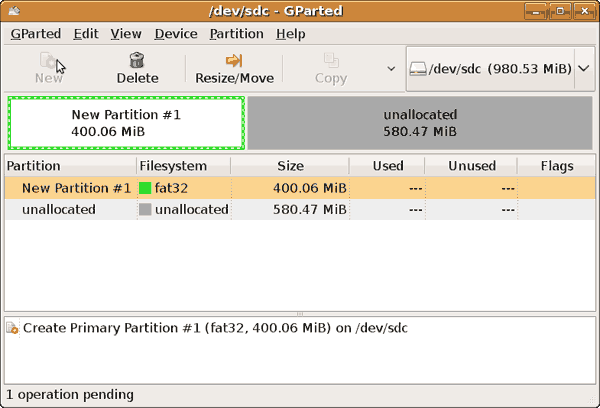
Task: Click the Delete trash can icon
Action: tap(137, 60)
